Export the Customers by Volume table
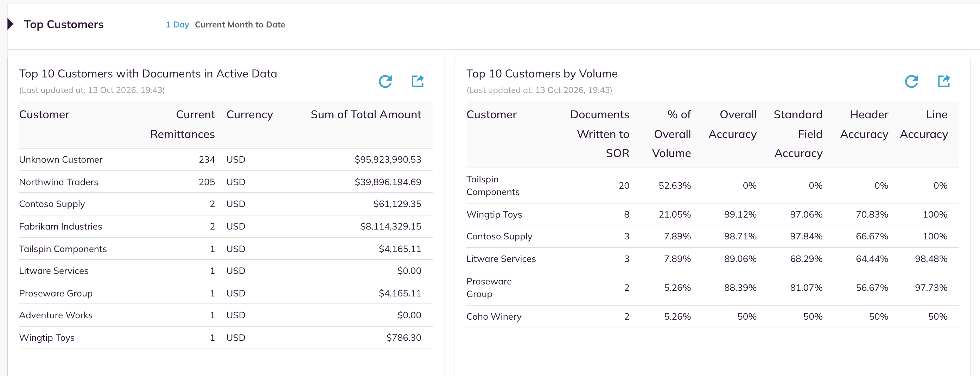Screen dimensions: 980x376 pos(944,81)
